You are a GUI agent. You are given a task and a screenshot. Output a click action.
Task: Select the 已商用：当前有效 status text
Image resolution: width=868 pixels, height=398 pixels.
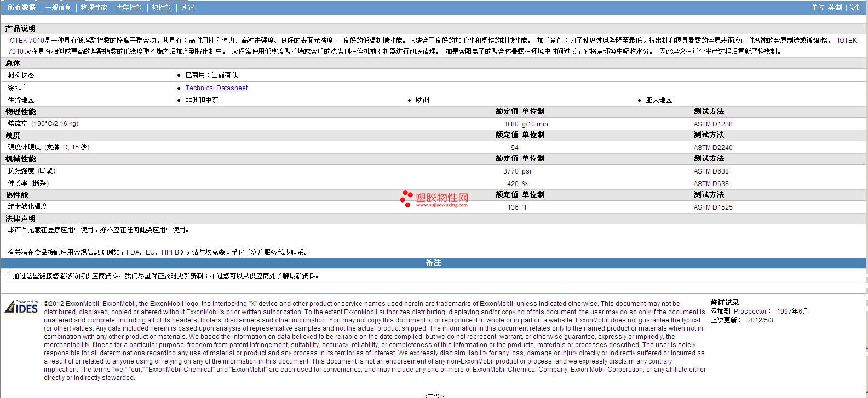tap(211, 75)
